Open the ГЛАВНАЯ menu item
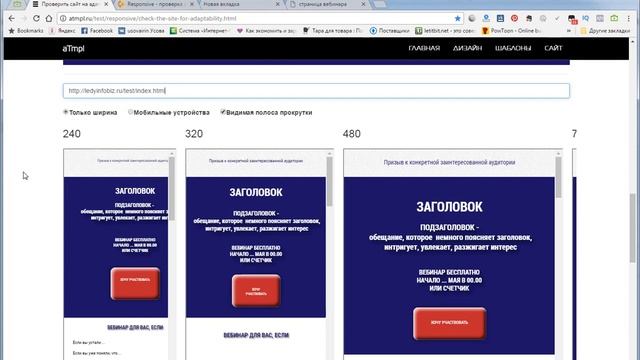The image size is (640, 360). pyautogui.click(x=424, y=48)
